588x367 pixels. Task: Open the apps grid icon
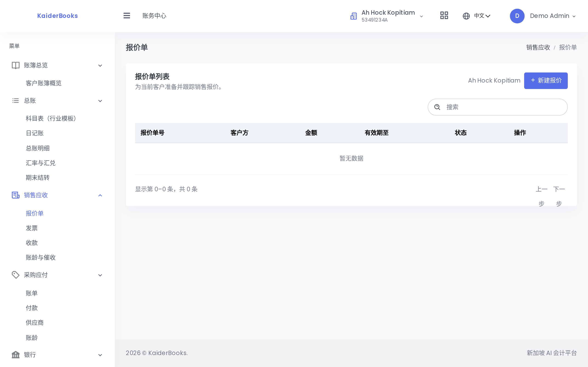point(444,16)
